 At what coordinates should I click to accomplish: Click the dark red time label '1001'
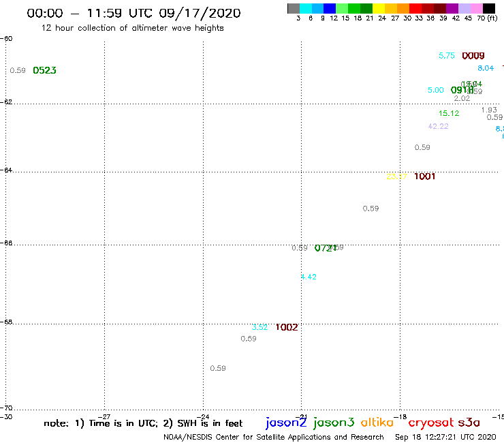coord(425,177)
